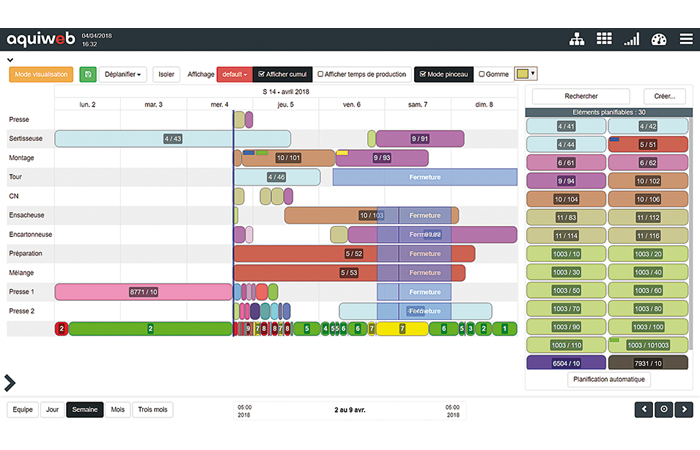Image resolution: width=700 pixels, height=450 pixels.
Task: Click the Rechercher button
Action: 566,96
